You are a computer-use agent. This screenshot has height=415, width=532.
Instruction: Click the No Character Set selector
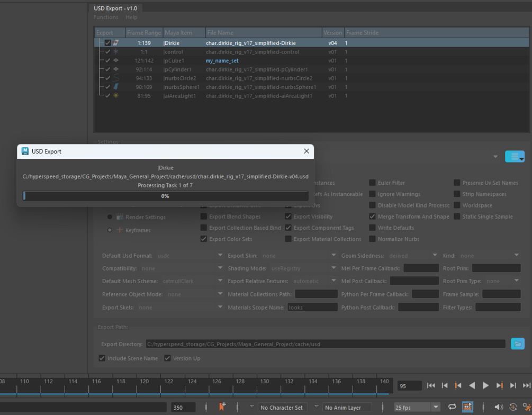[282, 407]
